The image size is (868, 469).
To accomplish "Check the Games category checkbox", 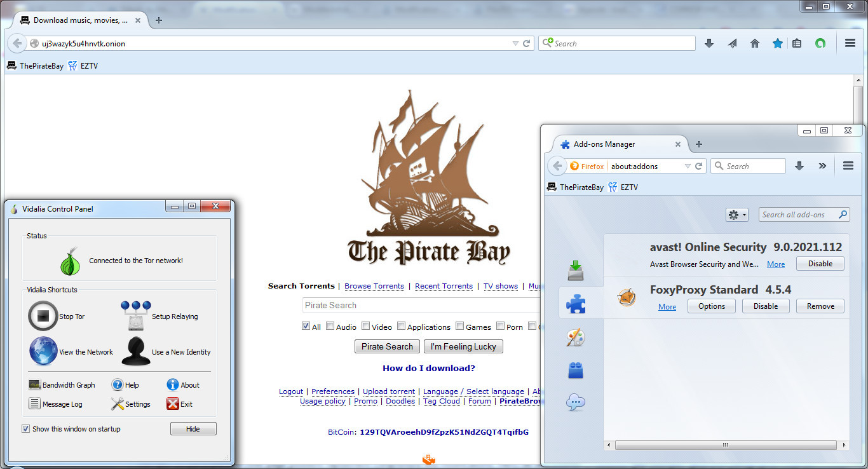I will (459, 326).
